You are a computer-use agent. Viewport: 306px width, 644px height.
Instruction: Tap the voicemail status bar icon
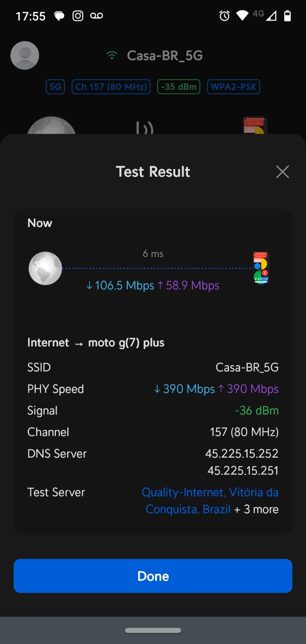pos(97,16)
